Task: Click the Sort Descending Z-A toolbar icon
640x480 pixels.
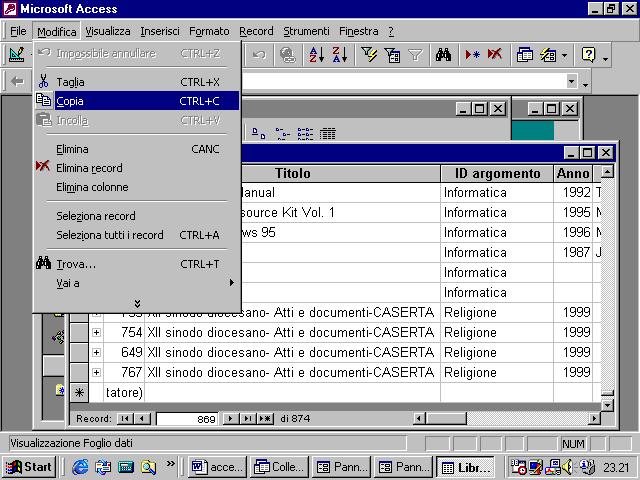Action: 340,55
